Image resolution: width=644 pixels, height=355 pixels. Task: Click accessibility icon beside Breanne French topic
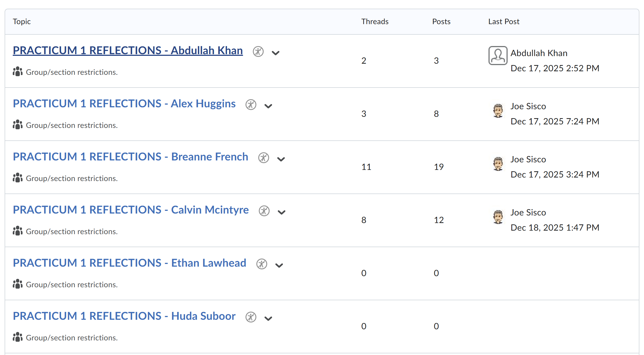pyautogui.click(x=263, y=158)
